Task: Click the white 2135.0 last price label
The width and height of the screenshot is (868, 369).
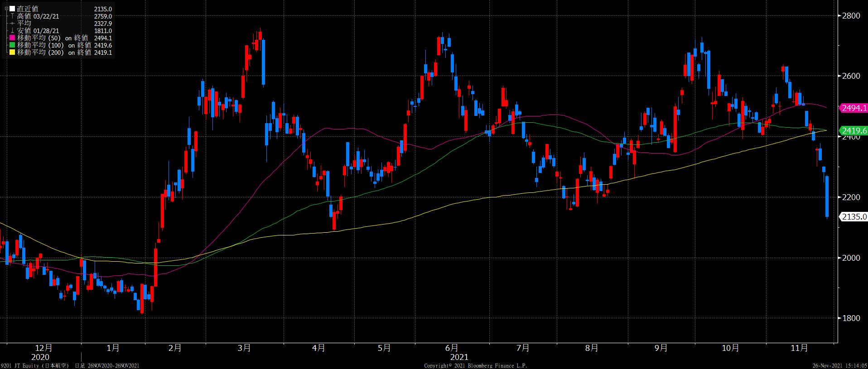Action: click(854, 217)
